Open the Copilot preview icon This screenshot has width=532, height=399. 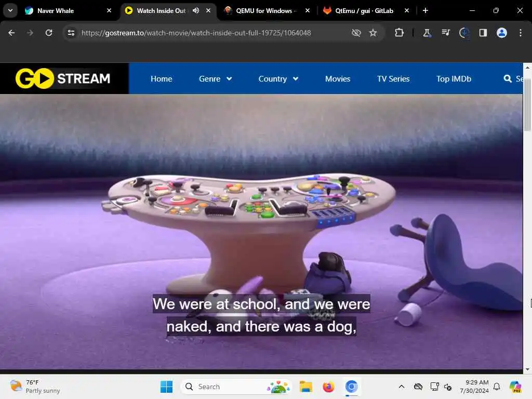coord(515,387)
